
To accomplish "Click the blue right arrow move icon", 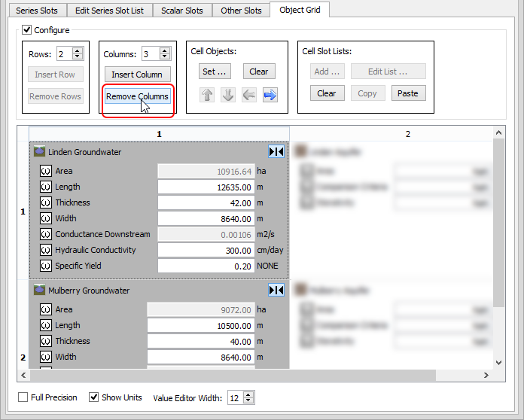I will tap(270, 95).
